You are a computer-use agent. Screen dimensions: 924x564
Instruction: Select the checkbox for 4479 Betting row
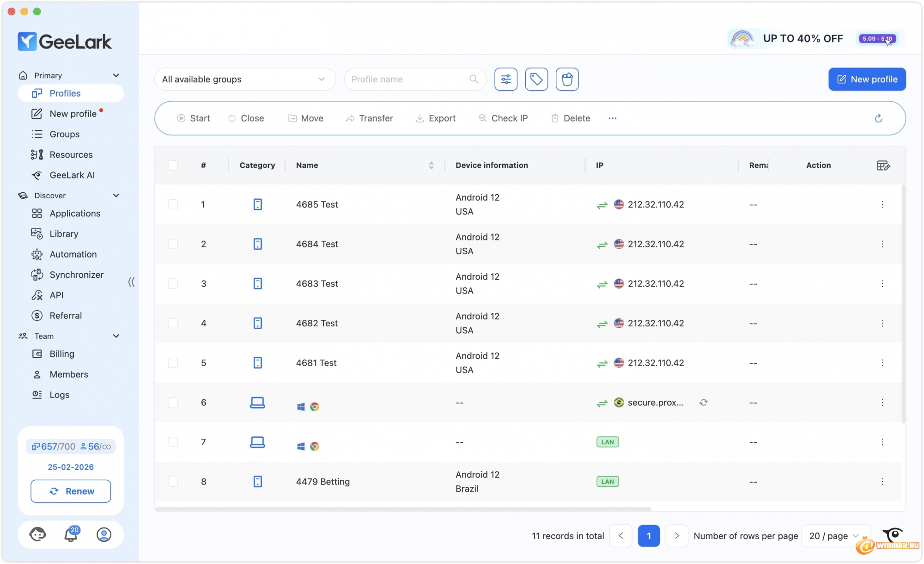(x=173, y=482)
